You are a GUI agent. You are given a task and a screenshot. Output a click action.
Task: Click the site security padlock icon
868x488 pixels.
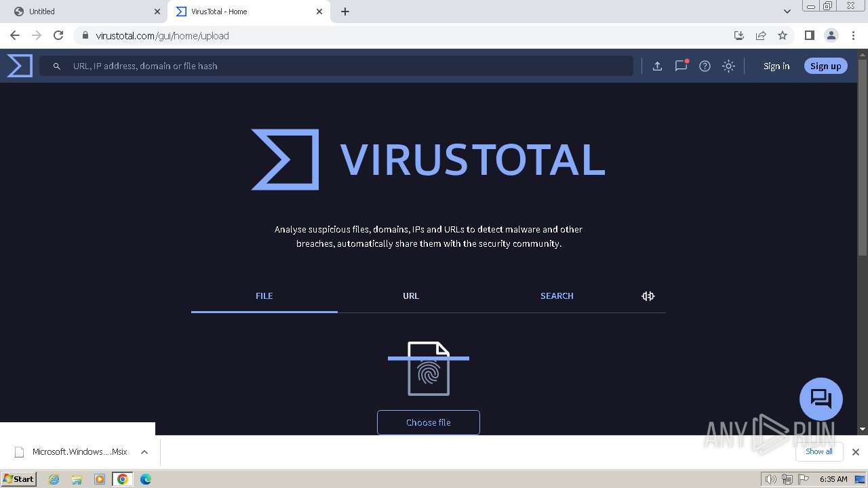pyautogui.click(x=85, y=36)
